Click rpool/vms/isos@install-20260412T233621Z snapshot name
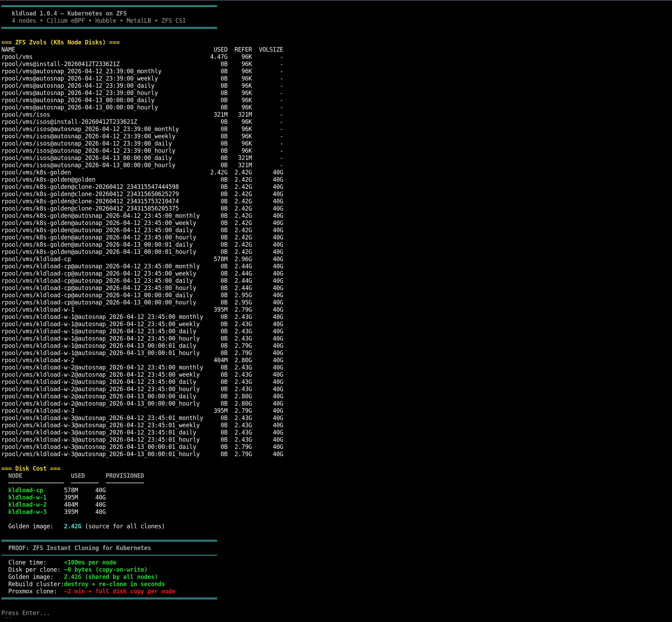 69,122
